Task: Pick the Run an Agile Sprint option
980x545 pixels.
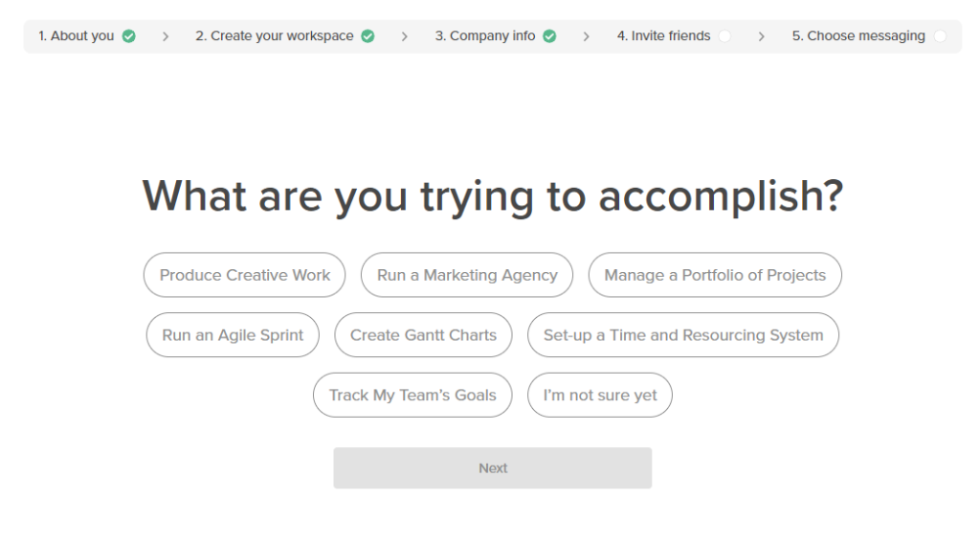Action: [x=233, y=335]
